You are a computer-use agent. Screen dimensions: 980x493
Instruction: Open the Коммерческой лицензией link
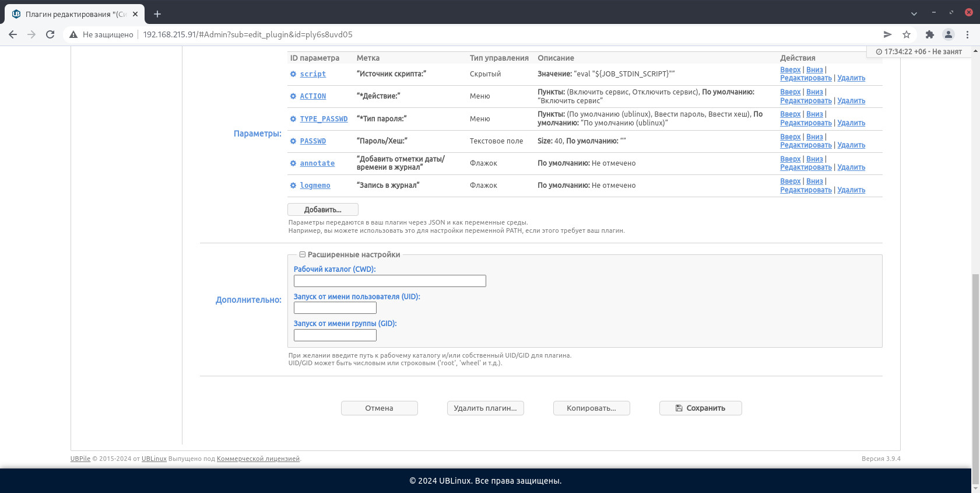(x=258, y=459)
